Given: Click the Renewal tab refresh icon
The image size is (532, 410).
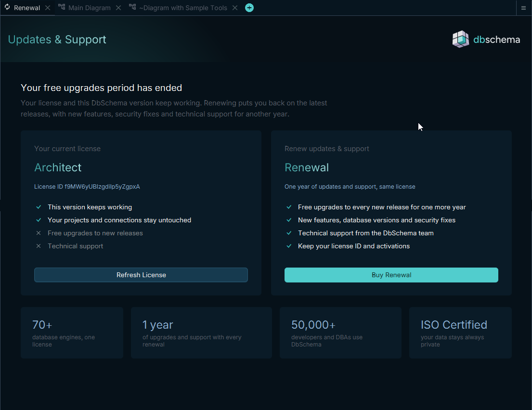Looking at the screenshot, I should (x=7, y=7).
